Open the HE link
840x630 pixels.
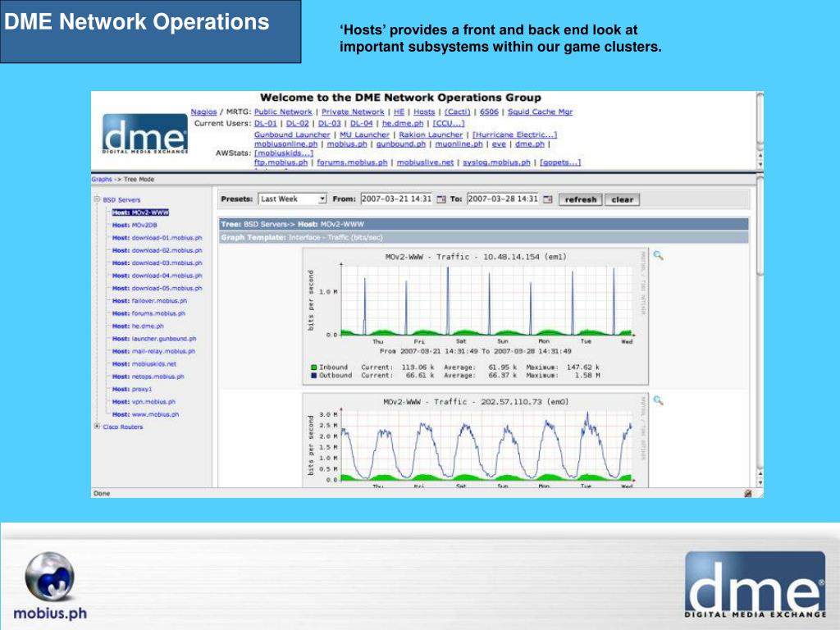point(399,112)
